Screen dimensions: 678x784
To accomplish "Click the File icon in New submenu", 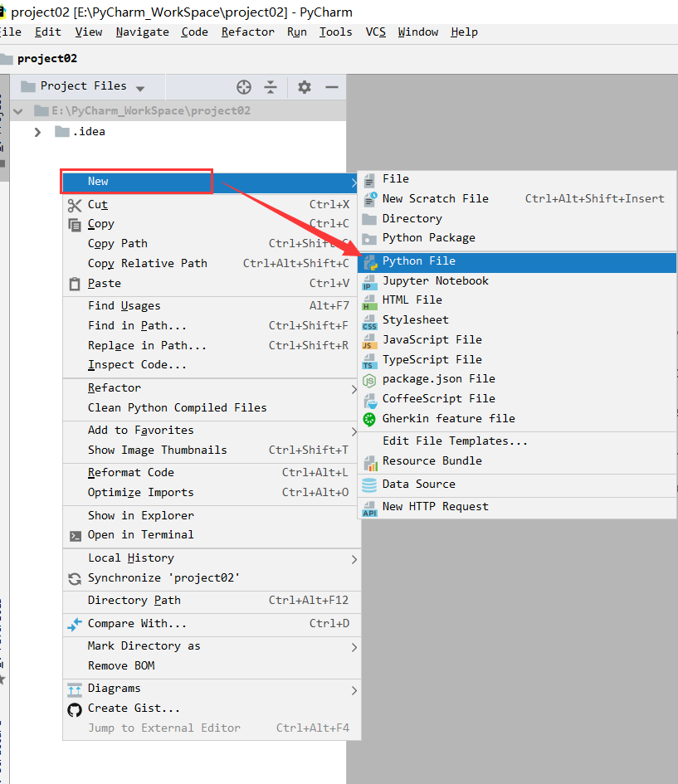I will [369, 179].
